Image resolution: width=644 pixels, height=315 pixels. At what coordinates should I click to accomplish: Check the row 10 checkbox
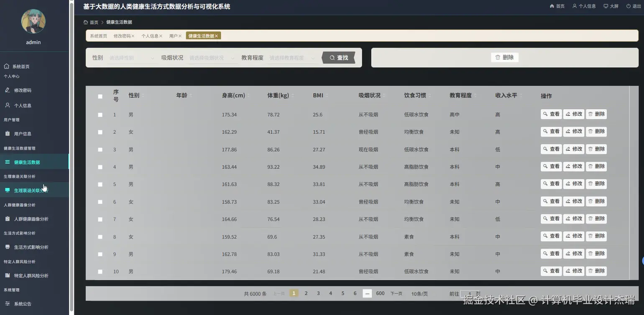100,272
